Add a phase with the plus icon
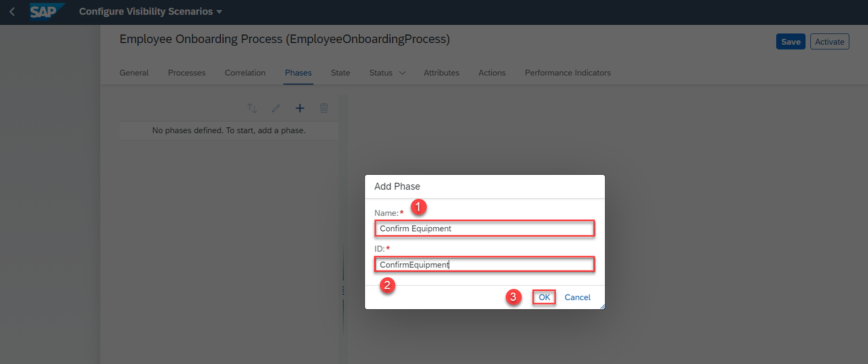The image size is (868, 364). pyautogui.click(x=300, y=108)
